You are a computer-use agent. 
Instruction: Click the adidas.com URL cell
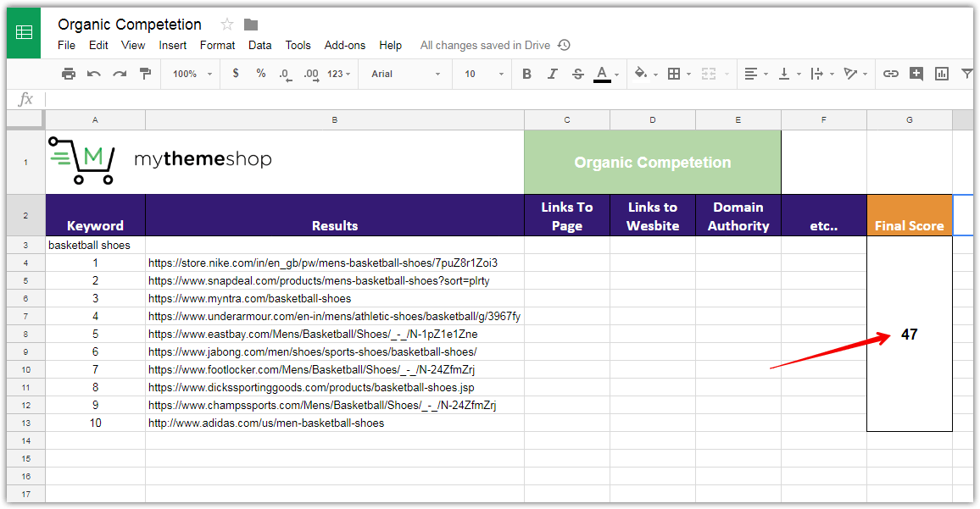[x=334, y=423]
